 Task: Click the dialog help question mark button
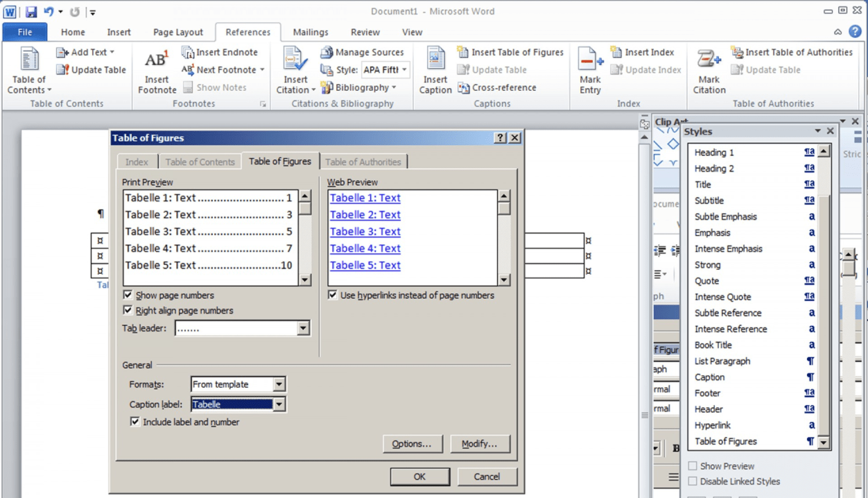coord(500,138)
